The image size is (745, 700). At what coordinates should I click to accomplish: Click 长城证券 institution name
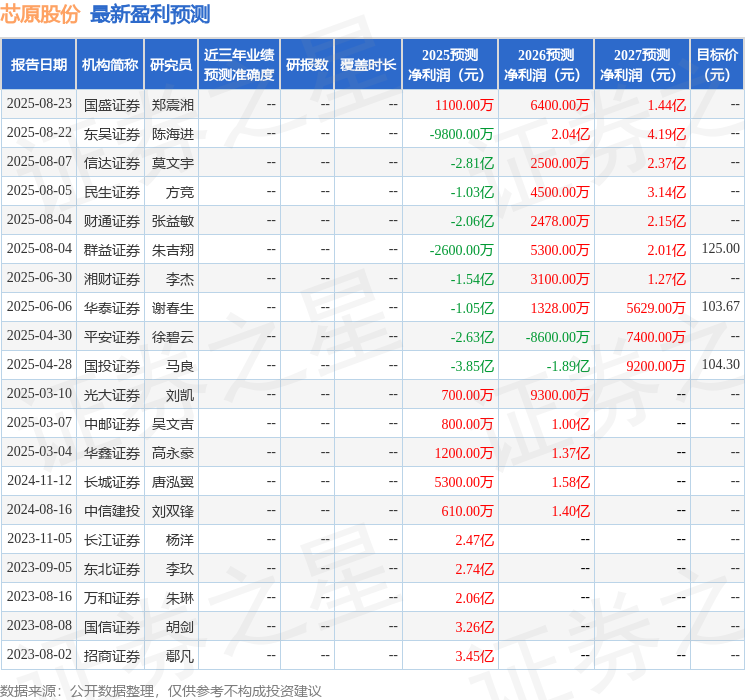coord(112,482)
